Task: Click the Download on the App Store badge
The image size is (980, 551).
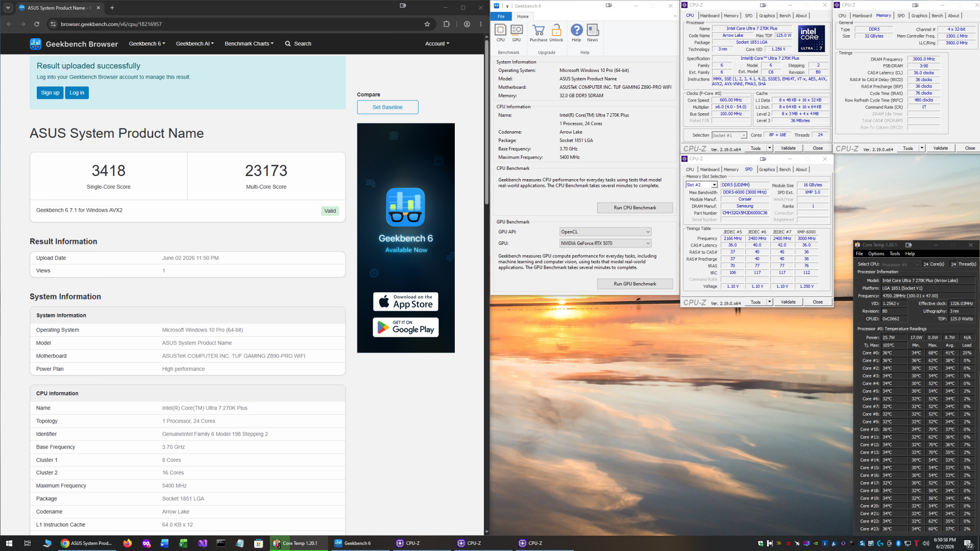Action: (x=406, y=302)
